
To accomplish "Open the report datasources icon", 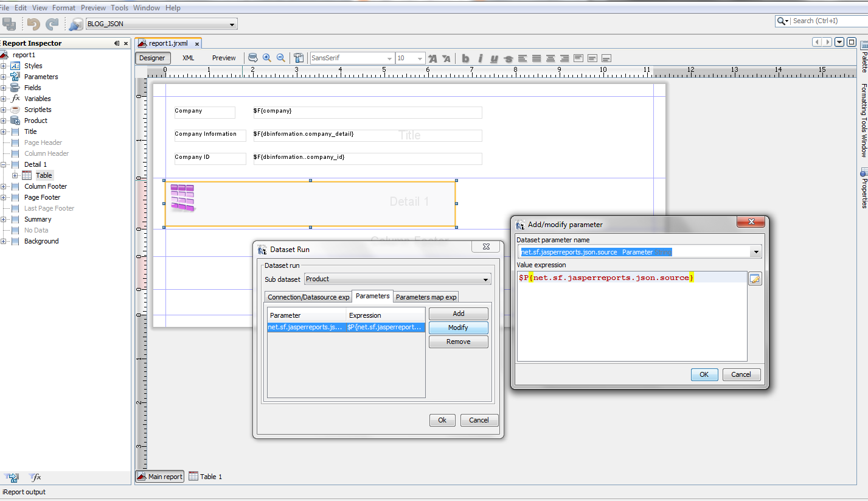I will [76, 24].
